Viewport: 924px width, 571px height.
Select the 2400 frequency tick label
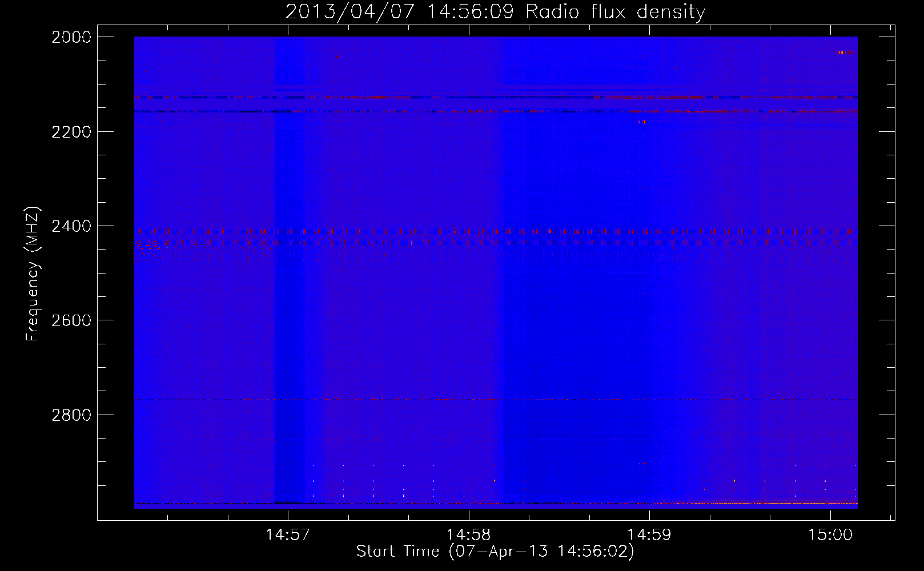[71, 226]
